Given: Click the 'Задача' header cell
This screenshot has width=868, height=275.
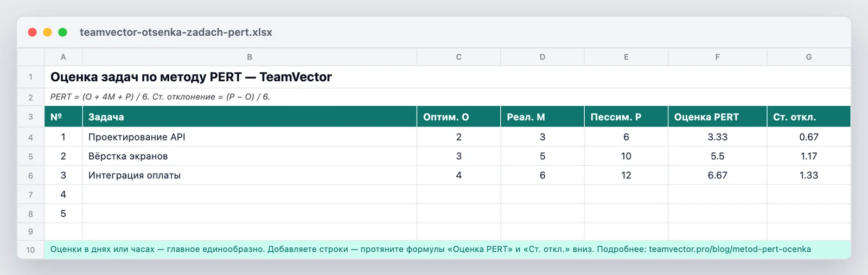Looking at the screenshot, I should coord(250,117).
